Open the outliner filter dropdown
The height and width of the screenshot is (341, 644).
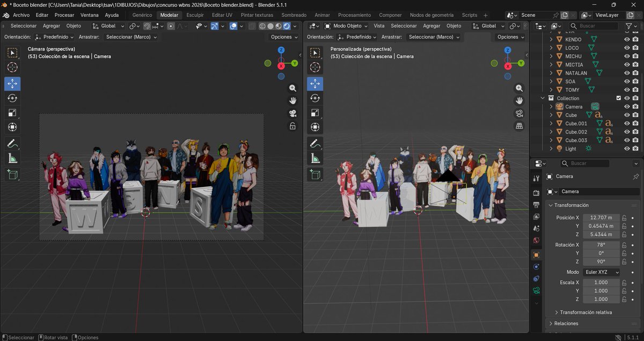tap(631, 26)
